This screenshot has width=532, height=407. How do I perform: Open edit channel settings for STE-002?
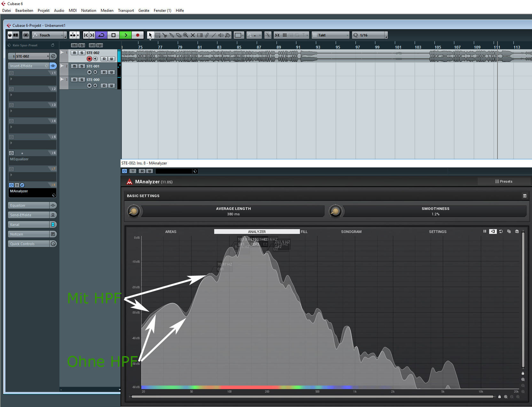pyautogui.click(x=53, y=56)
